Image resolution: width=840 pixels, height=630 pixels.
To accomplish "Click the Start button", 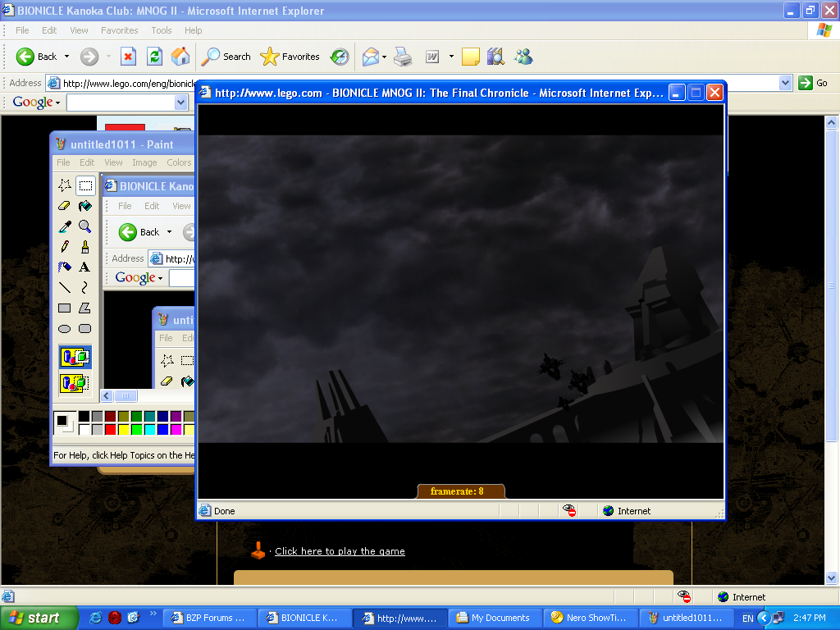I will click(x=38, y=619).
